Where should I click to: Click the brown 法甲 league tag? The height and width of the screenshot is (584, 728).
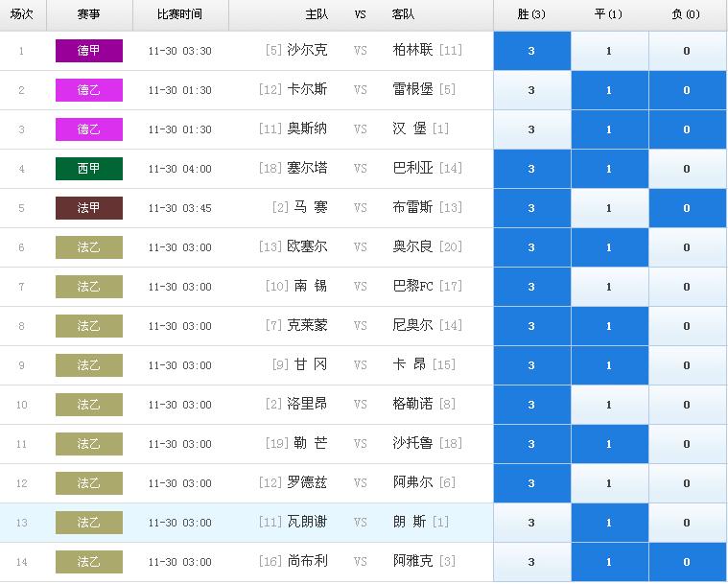[x=89, y=208]
